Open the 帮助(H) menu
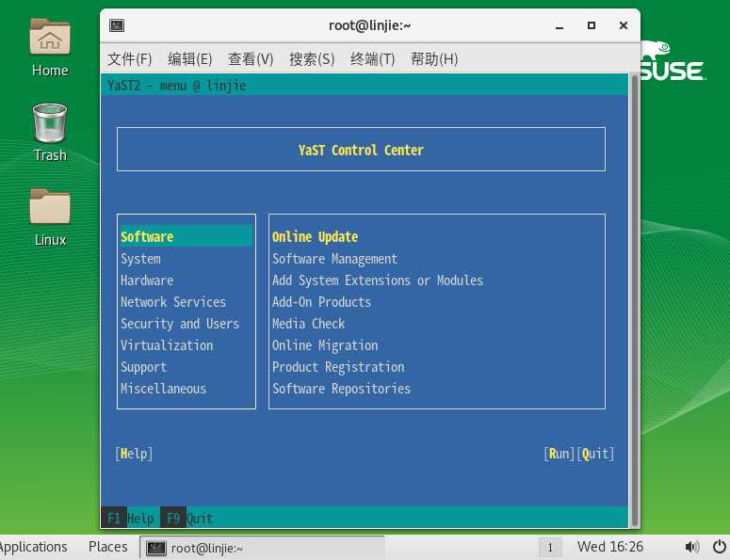730x560 pixels. [434, 59]
